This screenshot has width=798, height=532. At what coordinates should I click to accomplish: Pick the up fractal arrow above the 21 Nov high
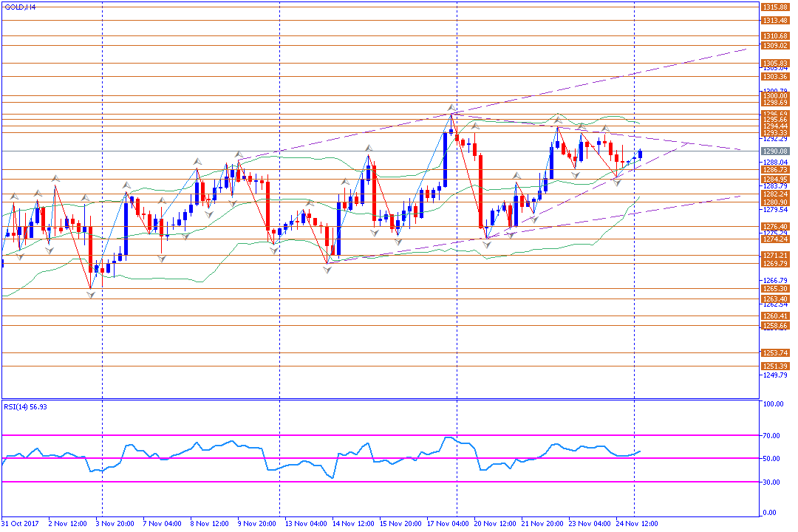557,117
